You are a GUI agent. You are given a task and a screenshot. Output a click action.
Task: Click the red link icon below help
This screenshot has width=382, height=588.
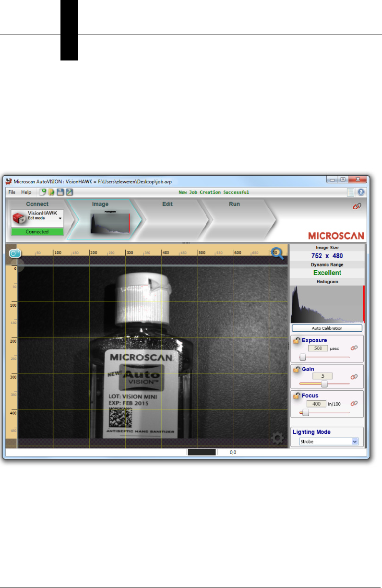[357, 206]
